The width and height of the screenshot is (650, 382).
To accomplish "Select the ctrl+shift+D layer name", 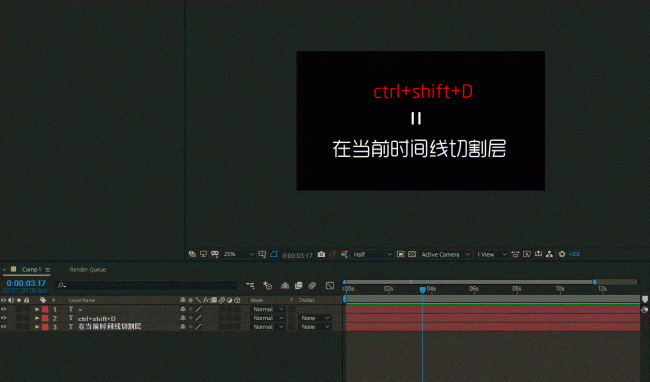I will pos(97,319).
